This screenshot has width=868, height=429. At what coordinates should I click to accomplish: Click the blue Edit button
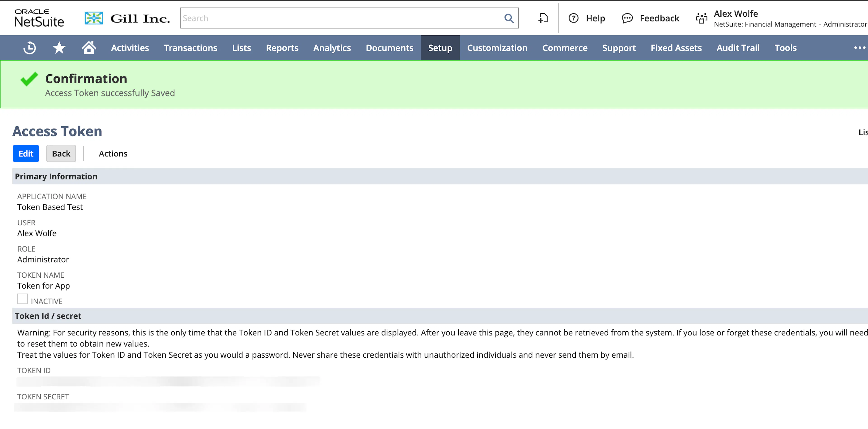(26, 154)
